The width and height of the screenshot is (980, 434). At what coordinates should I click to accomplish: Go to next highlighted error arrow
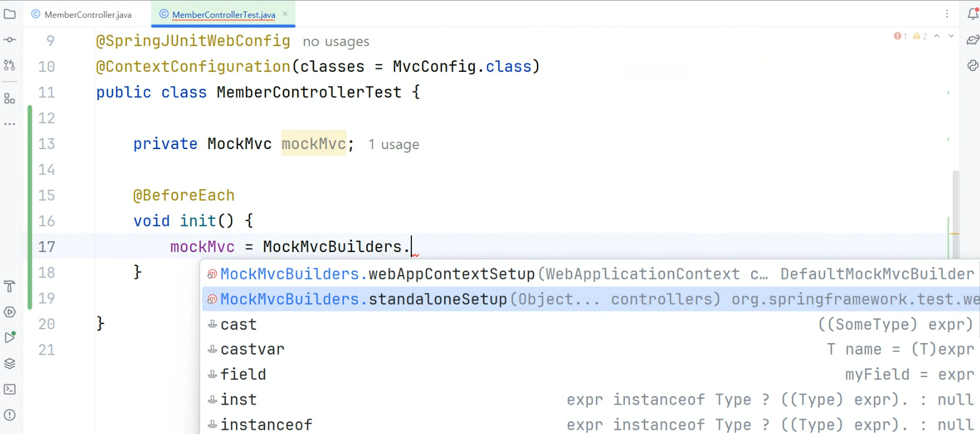click(951, 36)
